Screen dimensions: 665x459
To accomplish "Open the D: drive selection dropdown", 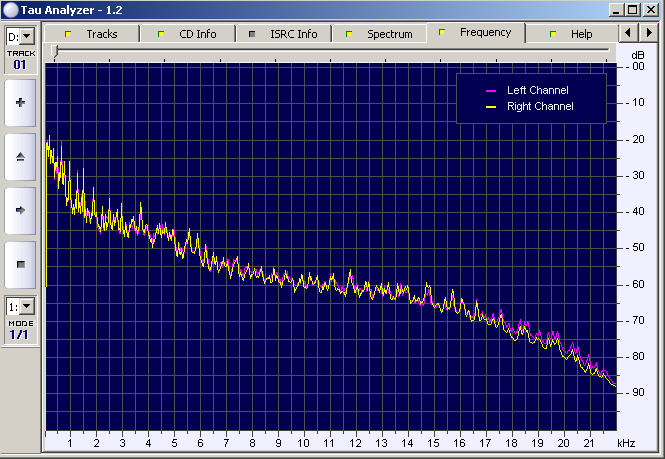I will 20,37.
